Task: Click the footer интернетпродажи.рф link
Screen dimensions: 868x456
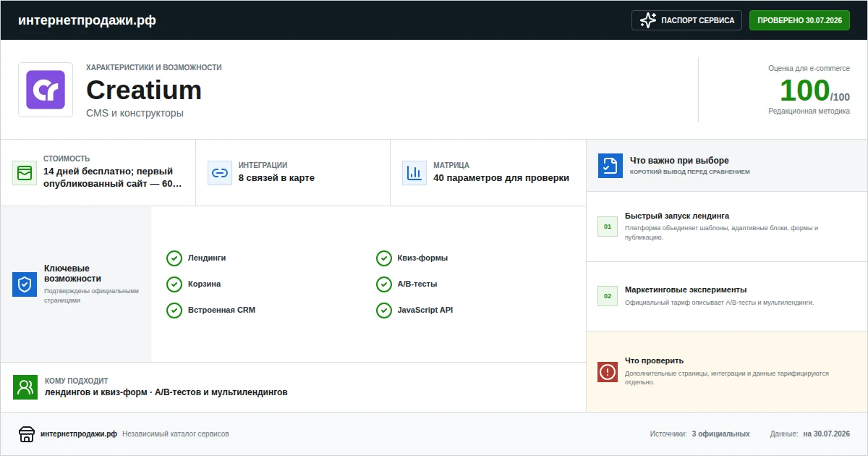Action: point(79,434)
